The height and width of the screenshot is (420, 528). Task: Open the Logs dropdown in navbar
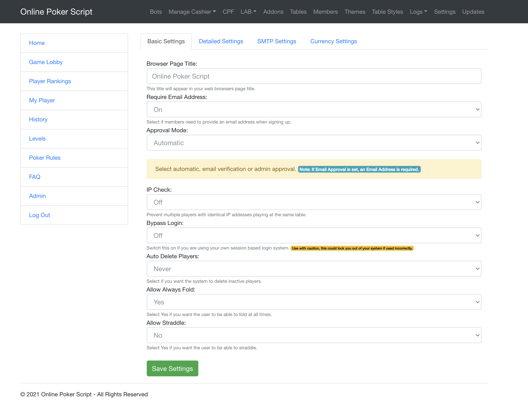click(x=418, y=12)
